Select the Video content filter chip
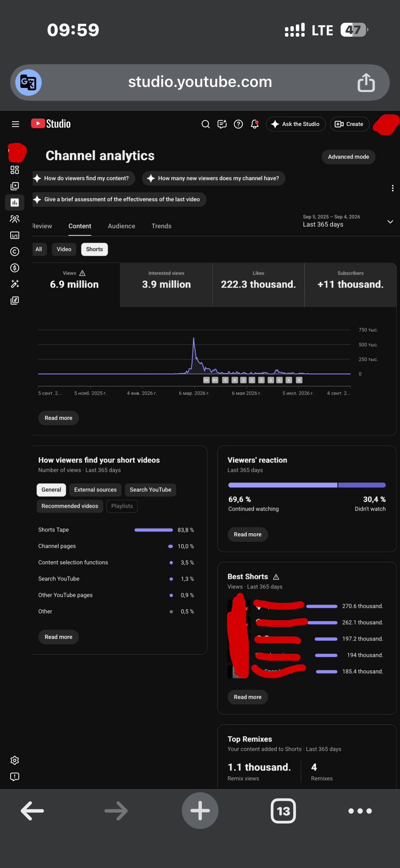 coord(64,249)
